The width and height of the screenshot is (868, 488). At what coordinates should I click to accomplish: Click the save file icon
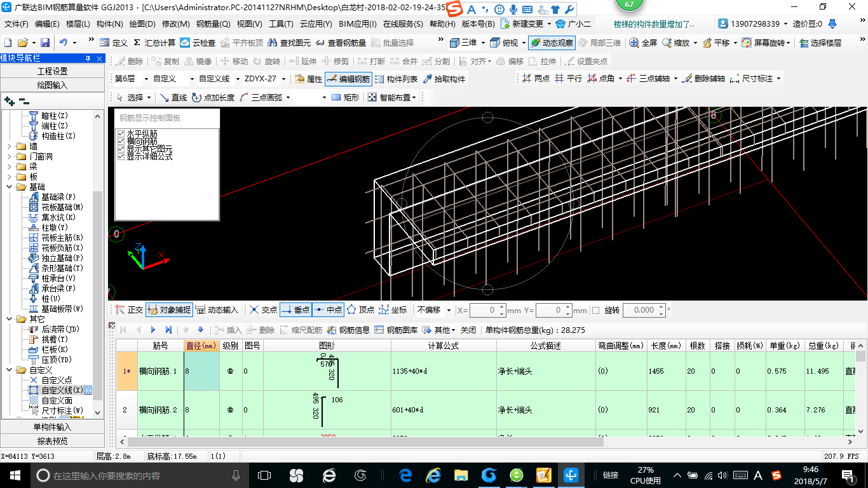(x=45, y=43)
